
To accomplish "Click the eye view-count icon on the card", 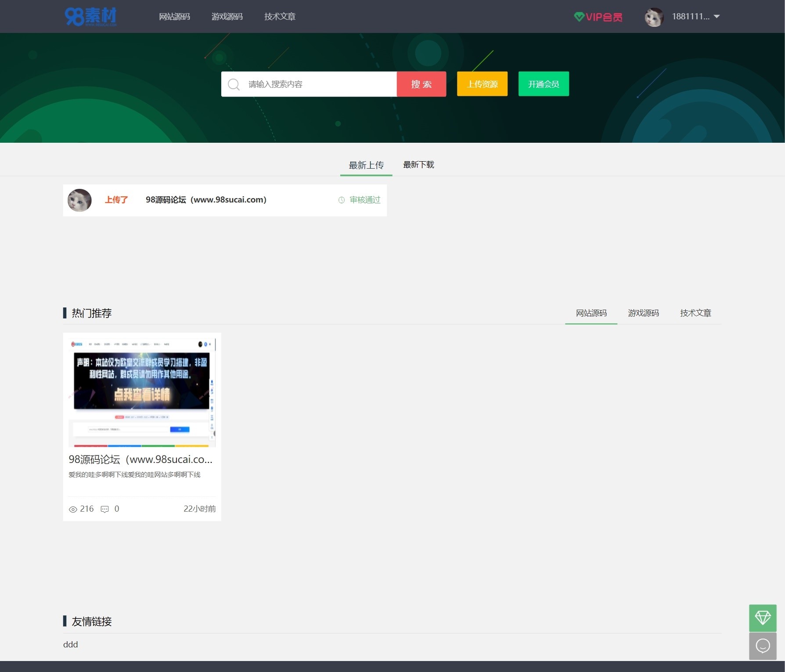I will (73, 509).
